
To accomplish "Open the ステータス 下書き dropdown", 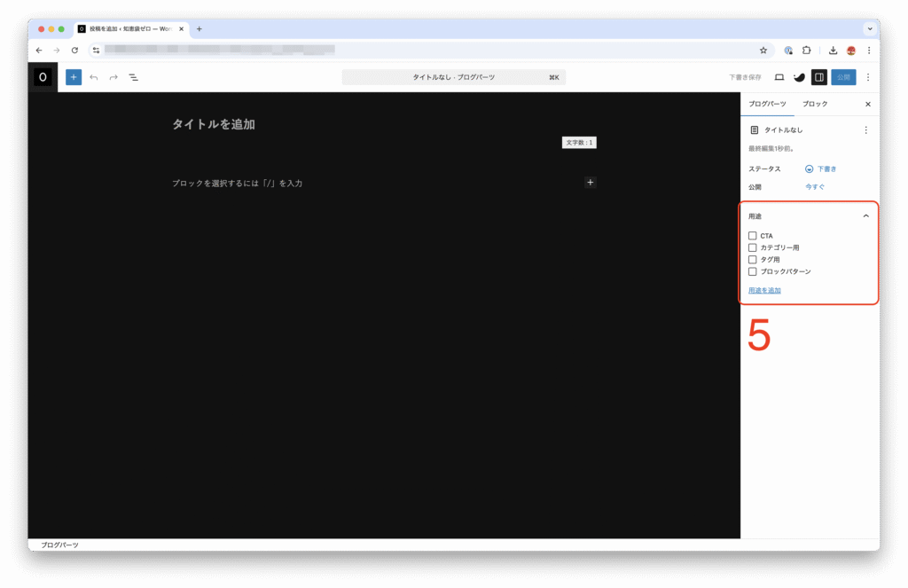I will (x=821, y=169).
